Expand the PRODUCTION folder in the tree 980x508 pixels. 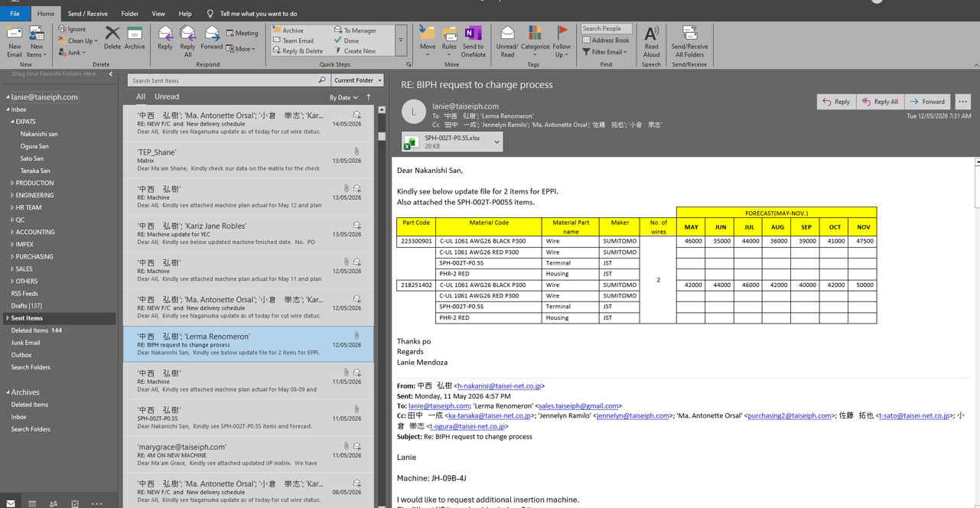point(12,183)
